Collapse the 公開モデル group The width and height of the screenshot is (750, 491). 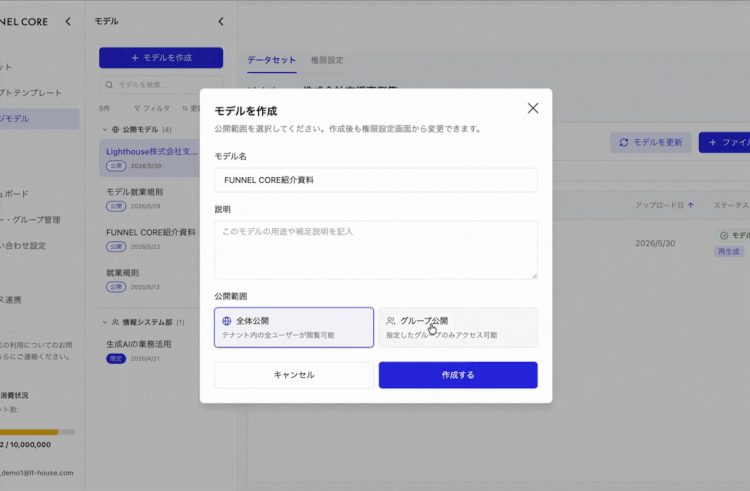(x=105, y=130)
